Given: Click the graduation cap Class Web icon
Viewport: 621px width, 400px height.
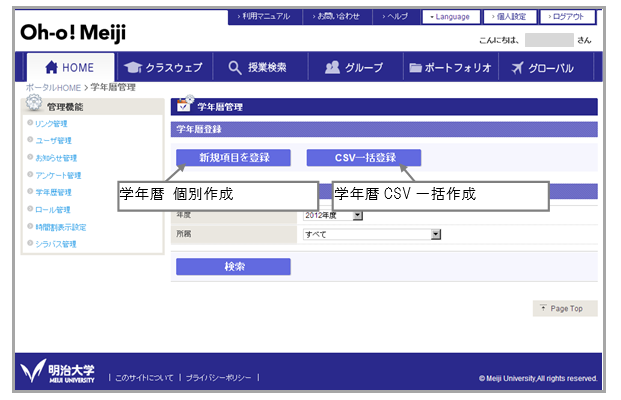Looking at the screenshot, I should tap(133, 67).
